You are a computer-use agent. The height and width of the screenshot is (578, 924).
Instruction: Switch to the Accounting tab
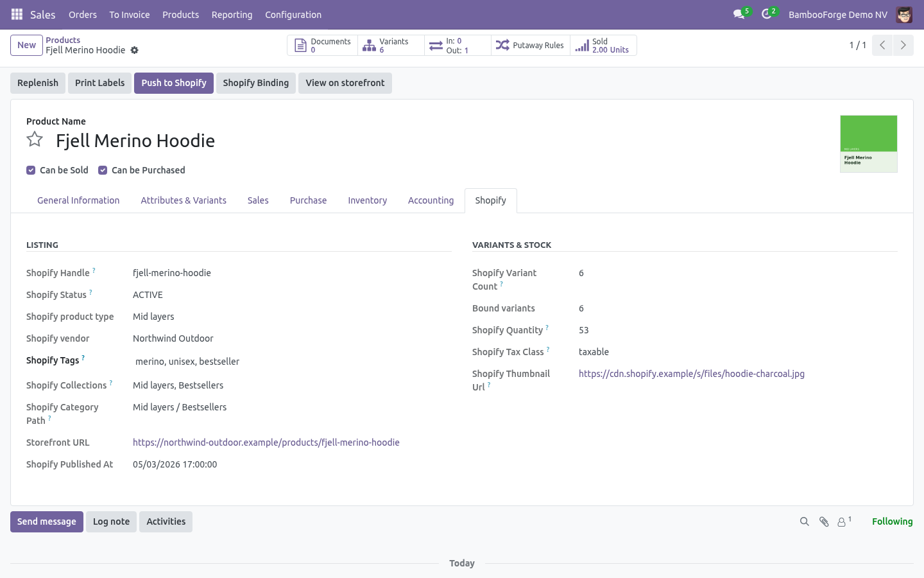tap(431, 200)
